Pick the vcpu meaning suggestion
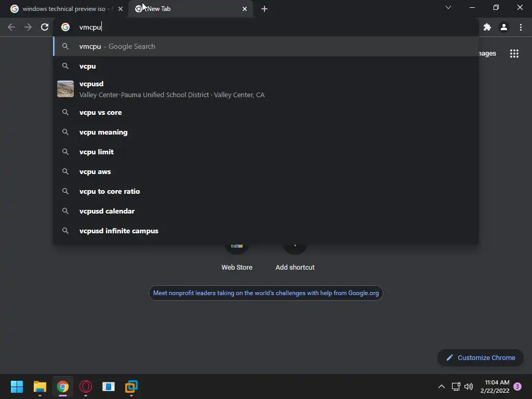This screenshot has height=399, width=532. 267,132
